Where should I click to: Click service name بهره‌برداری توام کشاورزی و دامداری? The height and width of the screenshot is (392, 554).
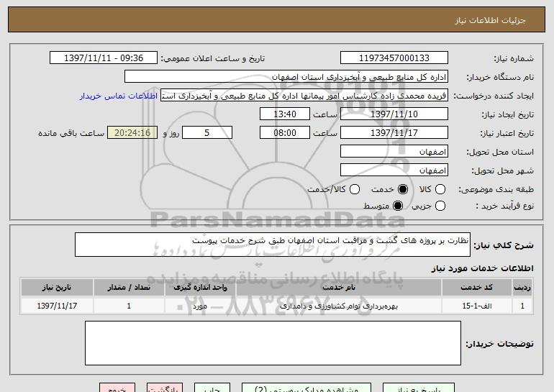[338, 306]
